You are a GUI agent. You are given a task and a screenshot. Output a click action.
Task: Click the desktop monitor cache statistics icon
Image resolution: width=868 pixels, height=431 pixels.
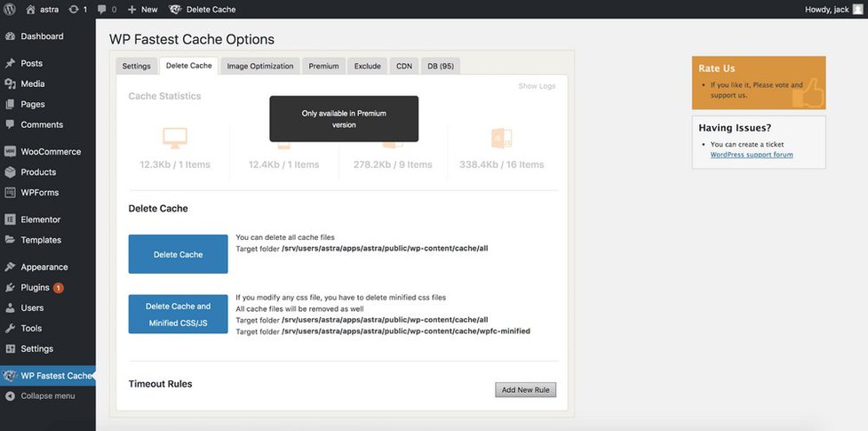(x=174, y=138)
